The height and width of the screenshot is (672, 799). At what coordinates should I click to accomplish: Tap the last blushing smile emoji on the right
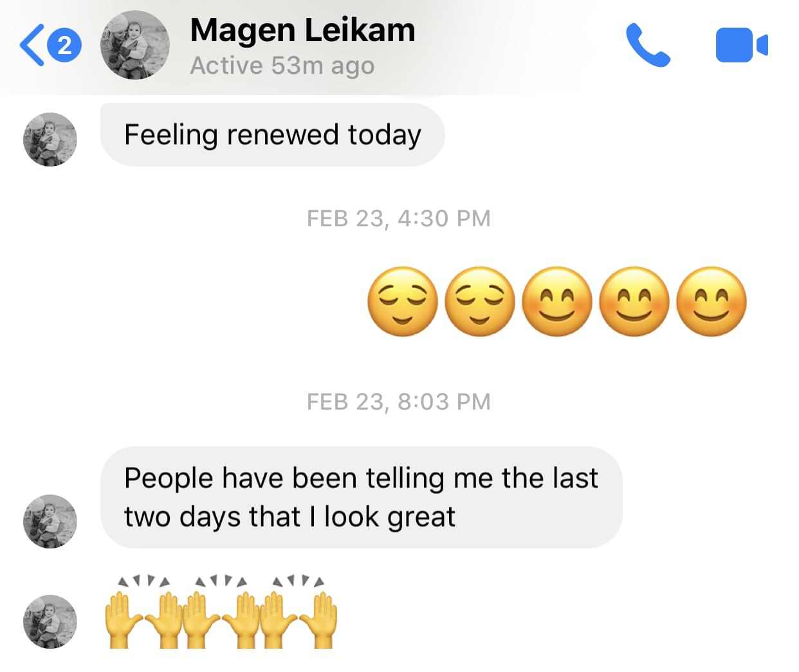712,301
